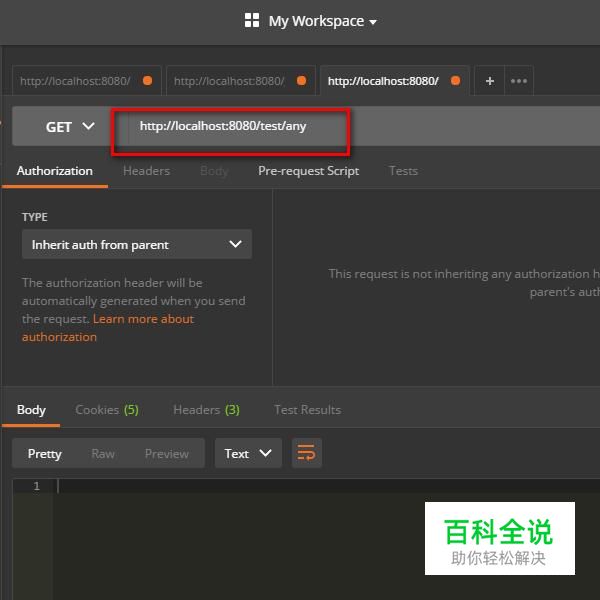600x600 pixels.
Task: Select the response Body tab
Action: [x=31, y=410]
